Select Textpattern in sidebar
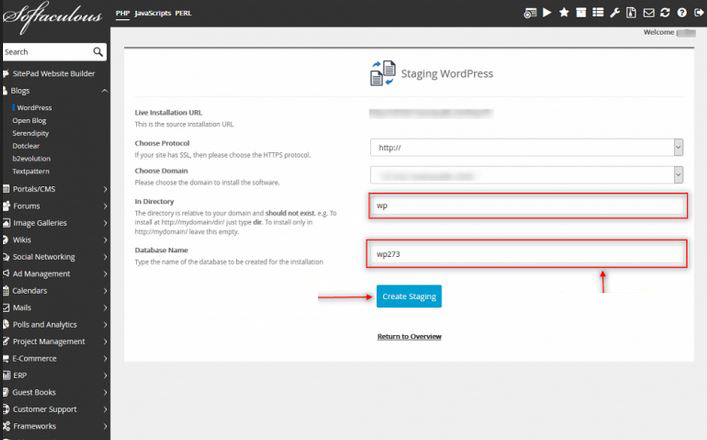The width and height of the screenshot is (707, 440). (x=31, y=171)
